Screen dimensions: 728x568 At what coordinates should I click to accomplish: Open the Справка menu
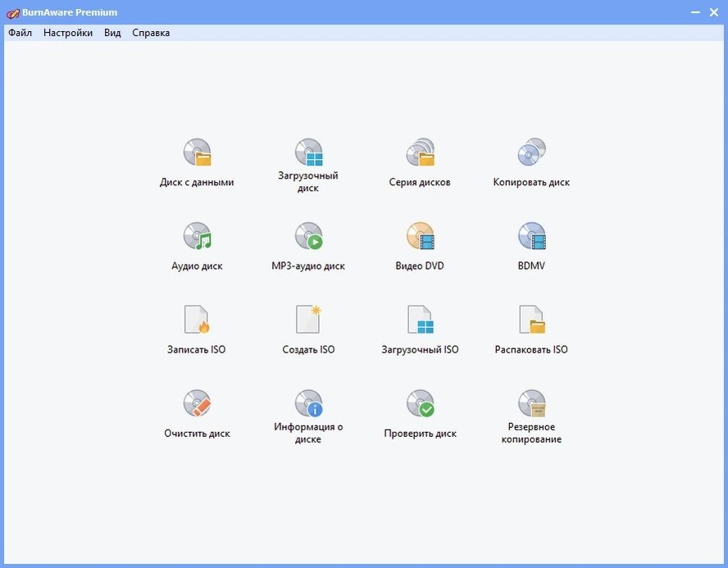click(x=151, y=33)
